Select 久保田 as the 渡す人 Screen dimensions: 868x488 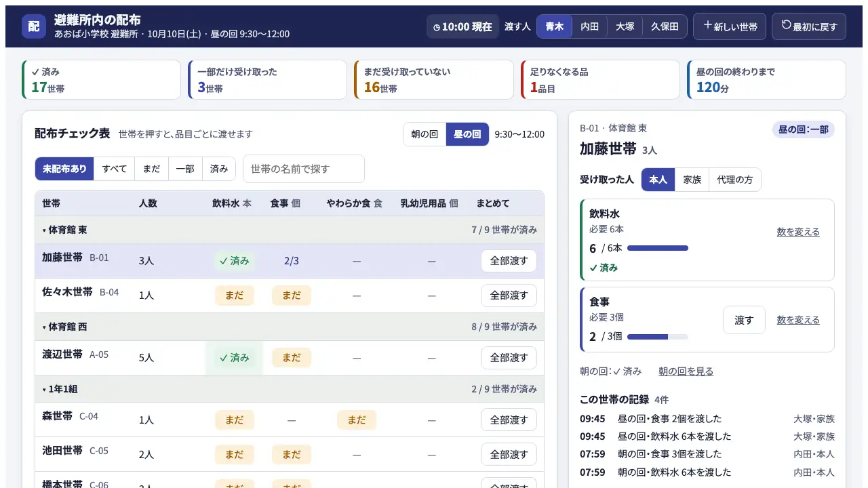click(665, 26)
